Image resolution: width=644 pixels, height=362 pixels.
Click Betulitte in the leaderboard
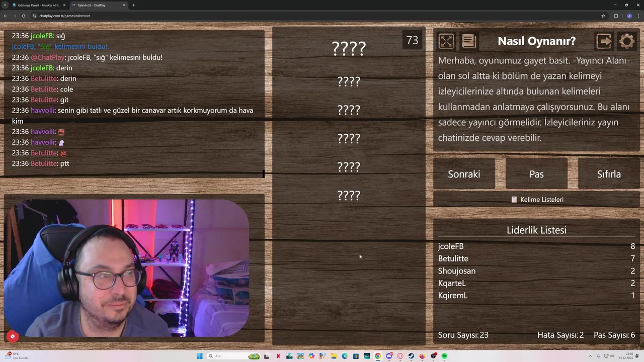point(453,258)
